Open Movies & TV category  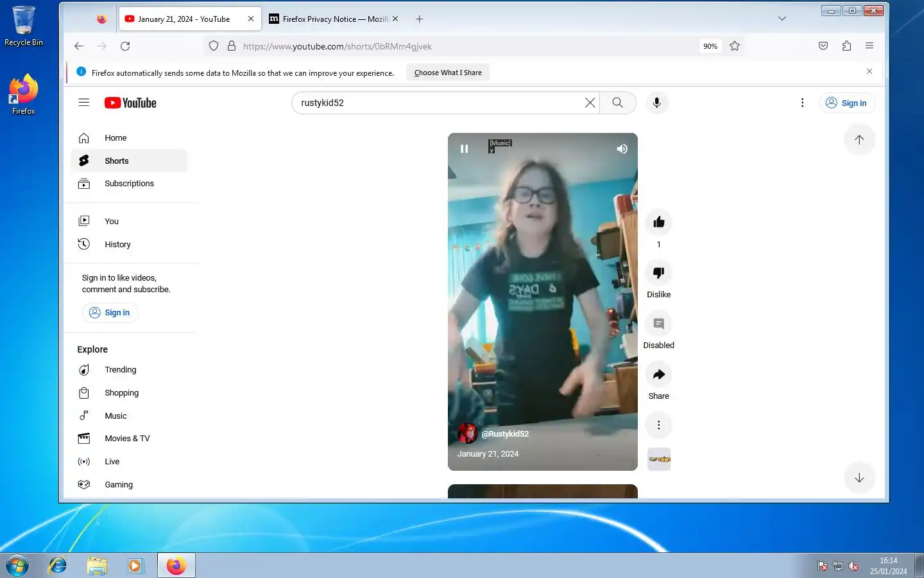[x=129, y=439]
